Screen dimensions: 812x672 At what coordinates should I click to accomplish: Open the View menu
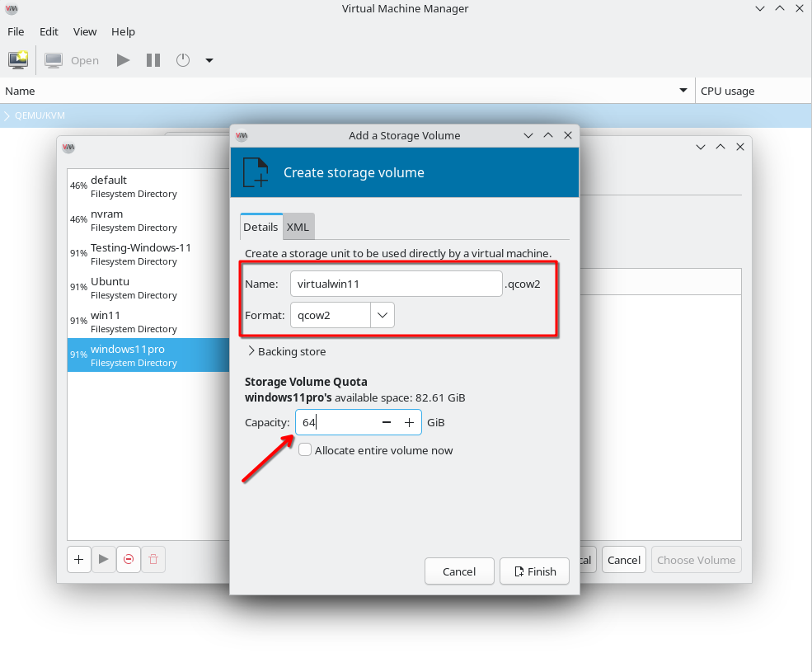(85, 31)
